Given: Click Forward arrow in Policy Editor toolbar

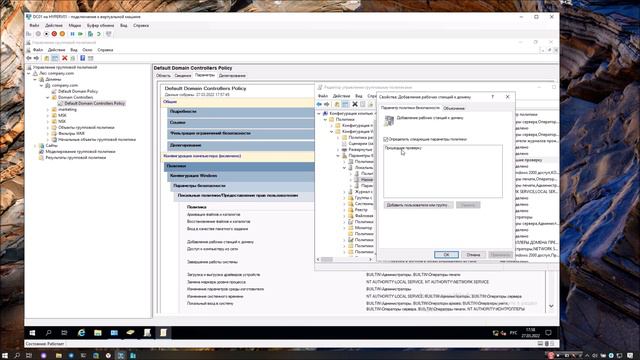Looking at the screenshot, I should click(x=327, y=104).
